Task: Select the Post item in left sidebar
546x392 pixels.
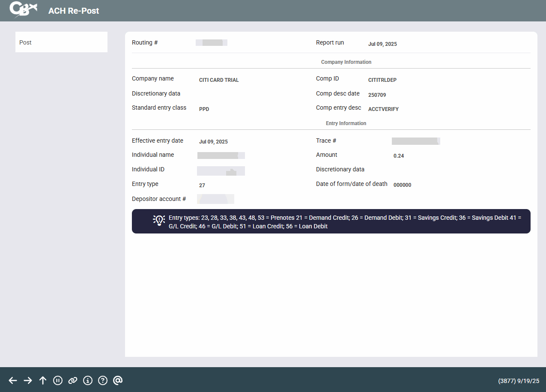Action: 61,42
